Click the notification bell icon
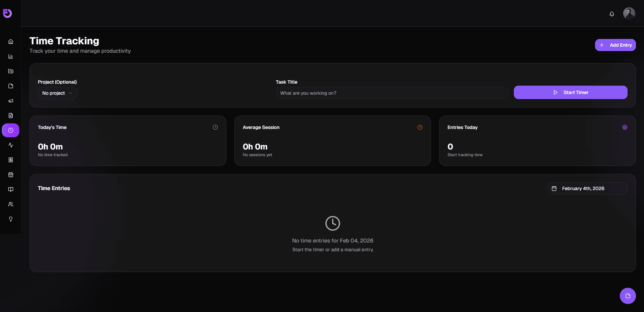This screenshot has height=312, width=644. coord(611,14)
